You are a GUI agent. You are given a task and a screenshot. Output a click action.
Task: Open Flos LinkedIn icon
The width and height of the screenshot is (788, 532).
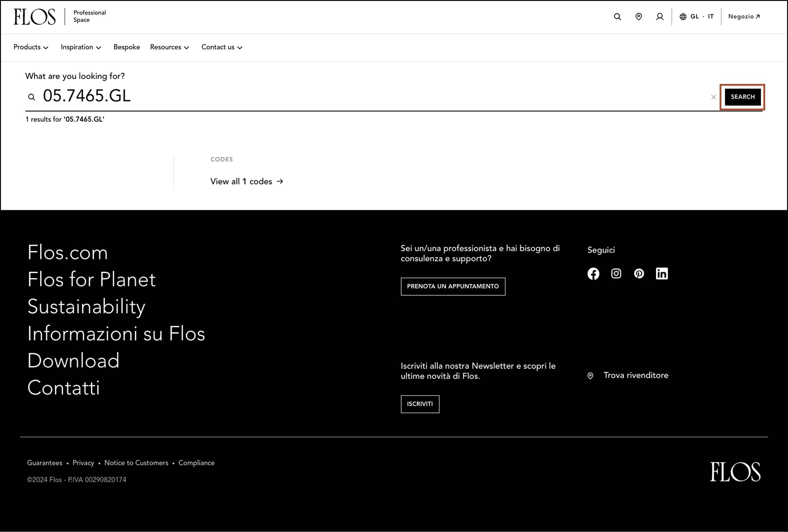(x=661, y=274)
